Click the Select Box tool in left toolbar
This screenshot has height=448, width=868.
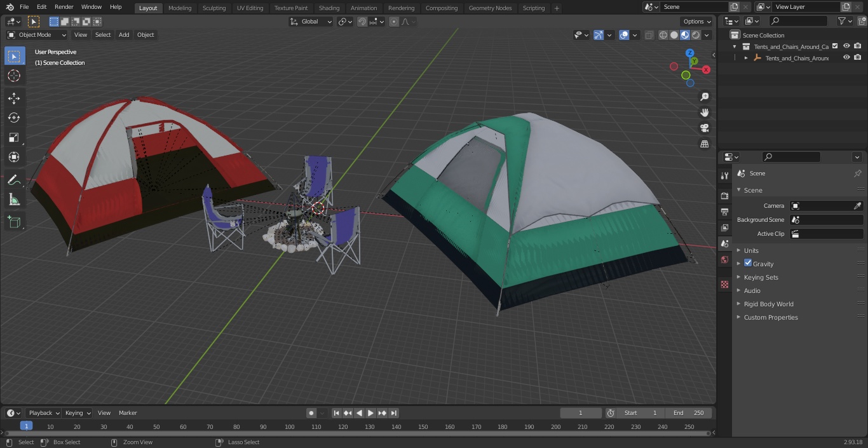coord(14,57)
